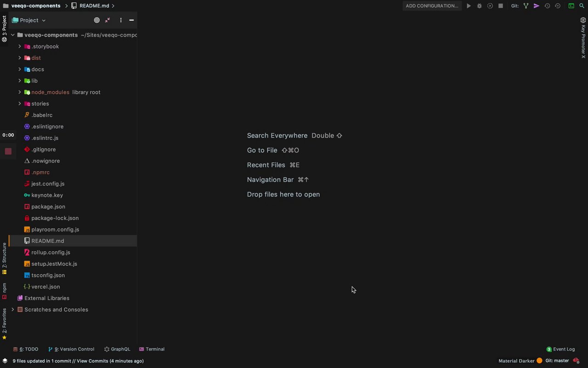This screenshot has height=368, width=588.
Task: Collapse the veeqo-components root folder
Action: click(12, 35)
